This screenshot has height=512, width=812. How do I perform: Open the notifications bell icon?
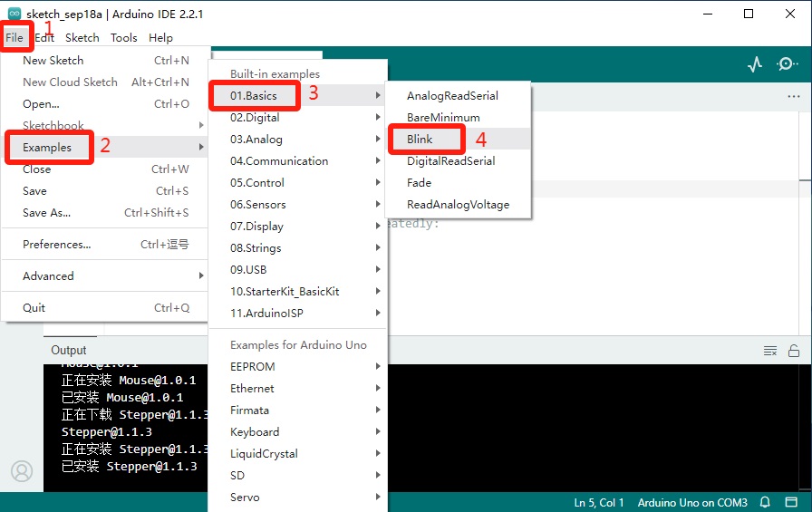[x=765, y=502]
